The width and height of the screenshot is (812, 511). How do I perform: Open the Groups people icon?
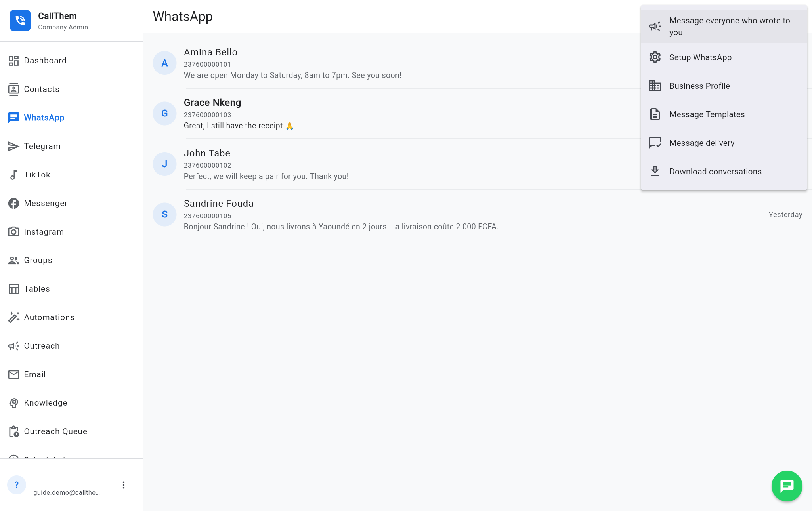click(x=13, y=260)
